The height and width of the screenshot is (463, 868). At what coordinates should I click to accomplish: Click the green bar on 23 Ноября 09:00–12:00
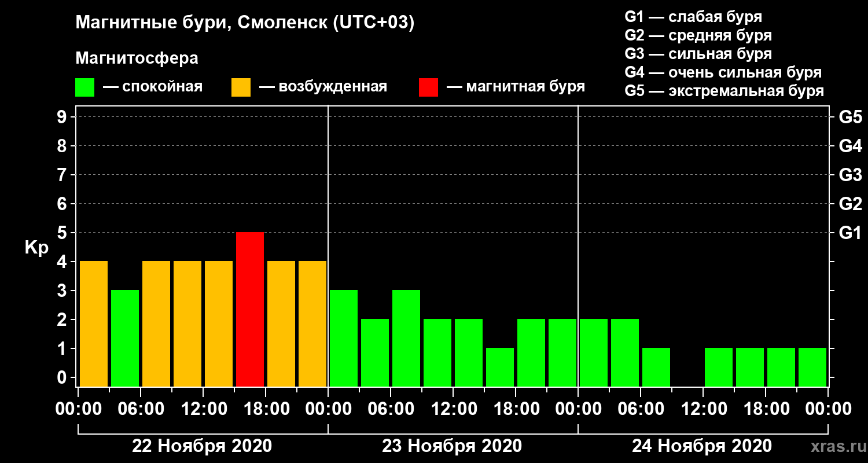click(437, 353)
